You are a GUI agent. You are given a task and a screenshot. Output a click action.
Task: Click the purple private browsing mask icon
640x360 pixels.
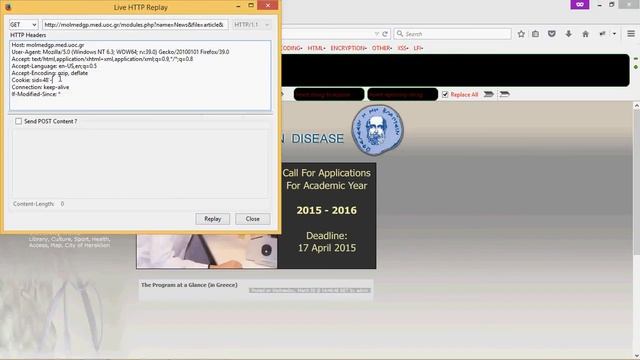point(580,4)
